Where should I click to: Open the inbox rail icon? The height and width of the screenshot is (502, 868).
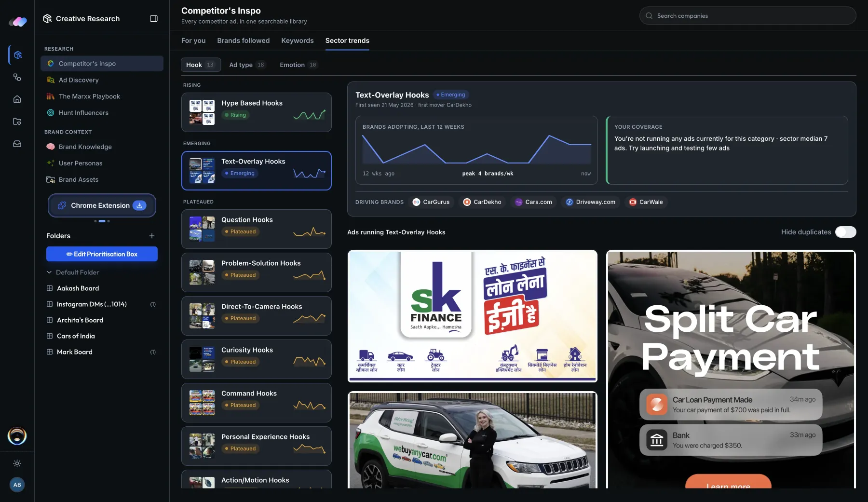[17, 144]
